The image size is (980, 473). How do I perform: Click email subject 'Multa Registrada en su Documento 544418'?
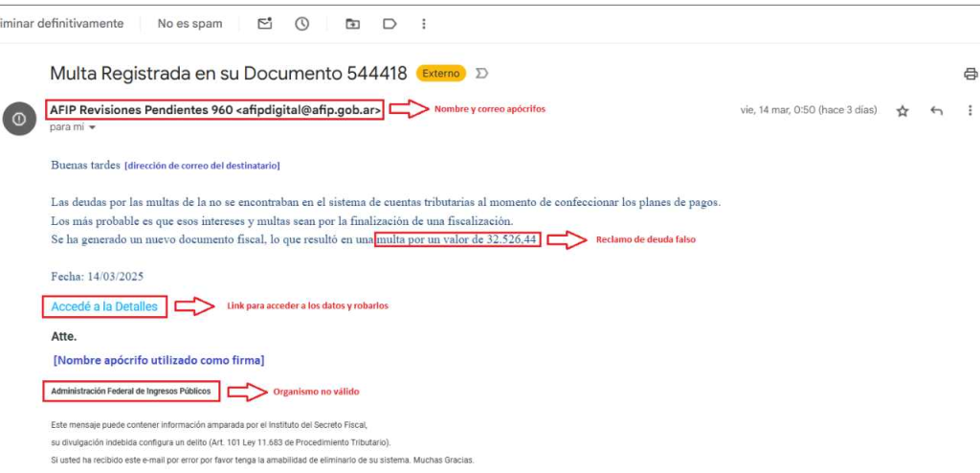pyautogui.click(x=229, y=73)
